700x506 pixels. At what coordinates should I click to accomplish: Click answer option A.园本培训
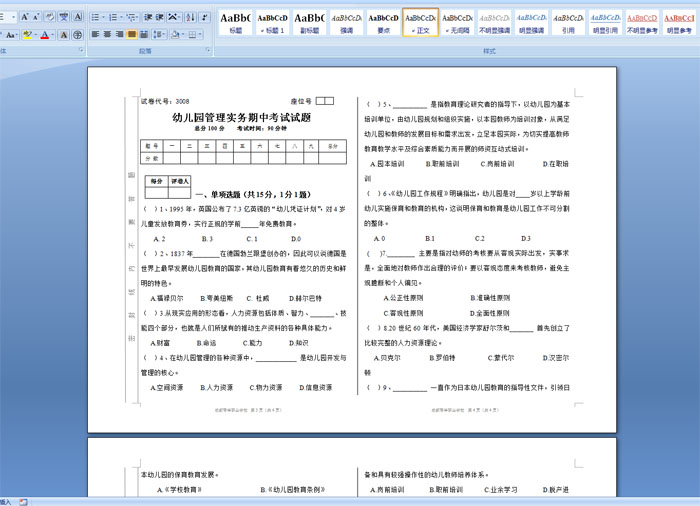(387, 164)
